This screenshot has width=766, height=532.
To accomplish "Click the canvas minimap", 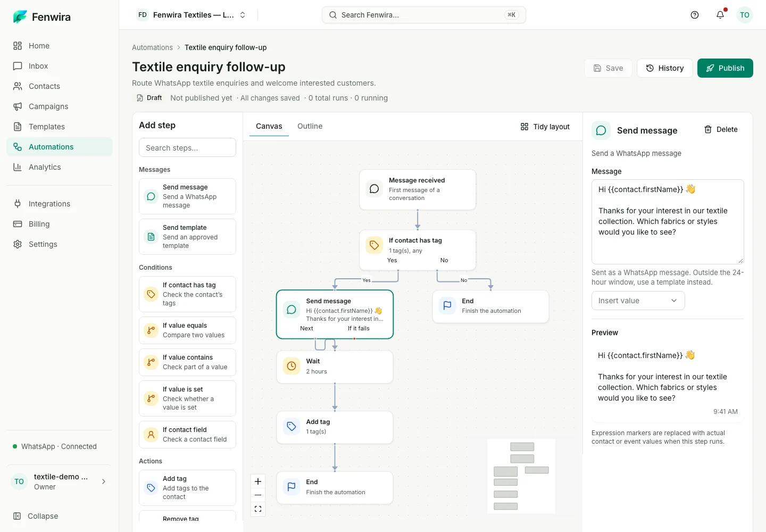I will click(521, 476).
